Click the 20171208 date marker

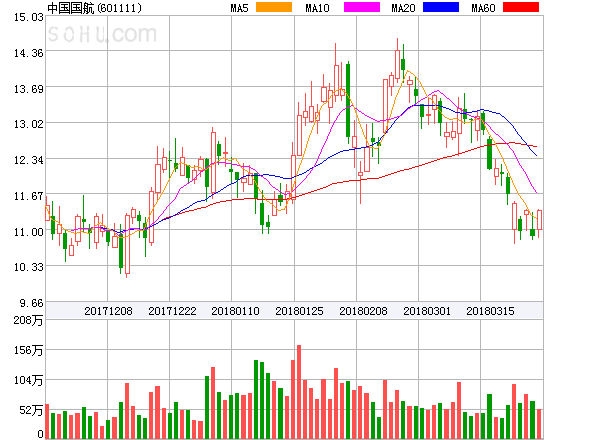108,311
